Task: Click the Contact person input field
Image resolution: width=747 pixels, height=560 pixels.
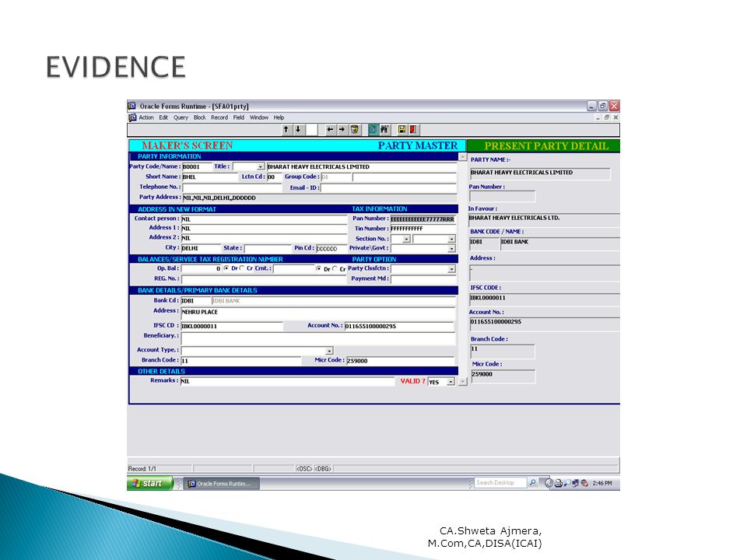Action: 264,219
